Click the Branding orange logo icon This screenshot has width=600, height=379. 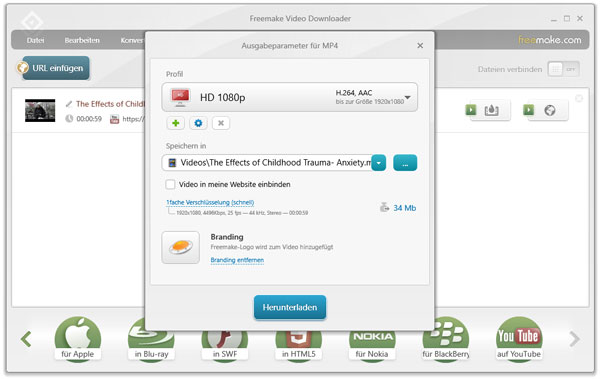pyautogui.click(x=181, y=247)
